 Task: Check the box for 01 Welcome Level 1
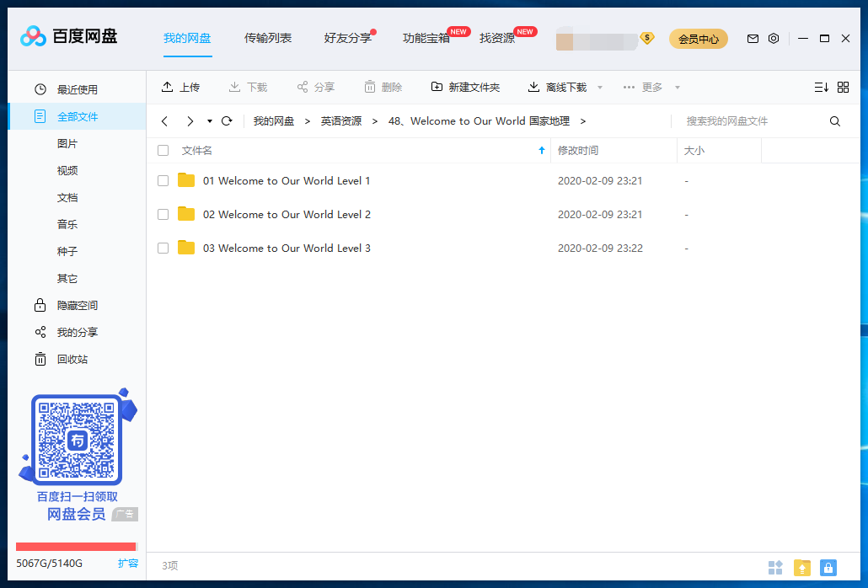point(163,180)
